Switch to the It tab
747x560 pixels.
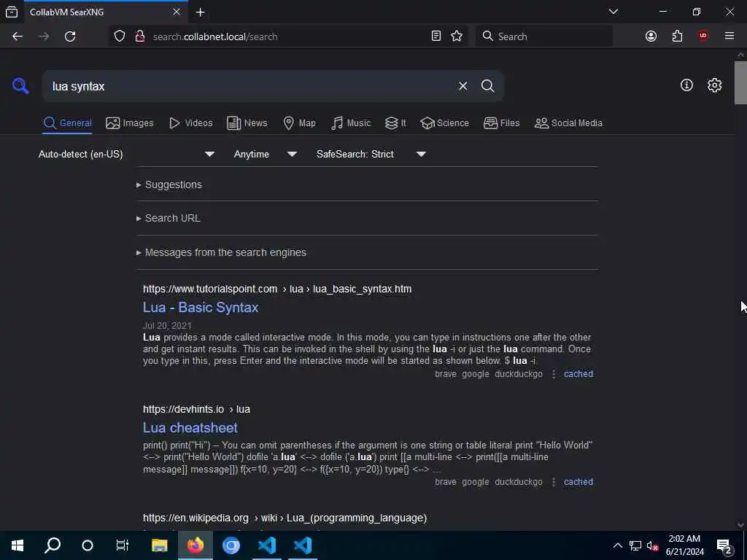395,122
